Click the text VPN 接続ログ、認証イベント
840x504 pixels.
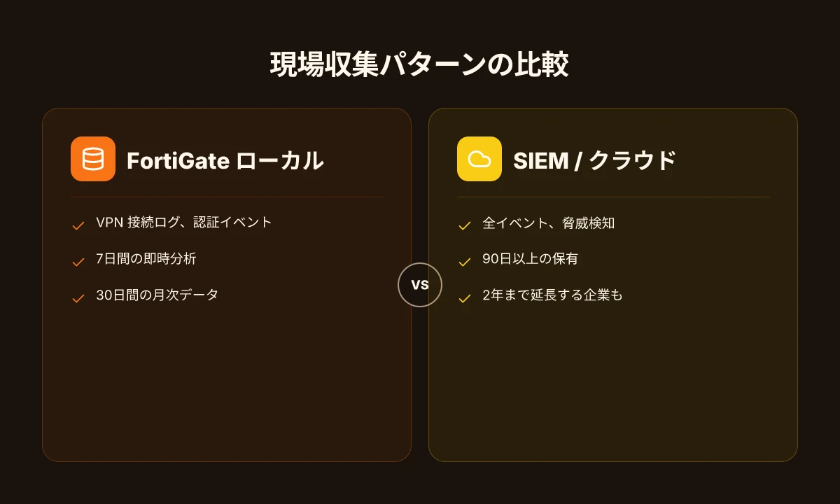point(184,223)
